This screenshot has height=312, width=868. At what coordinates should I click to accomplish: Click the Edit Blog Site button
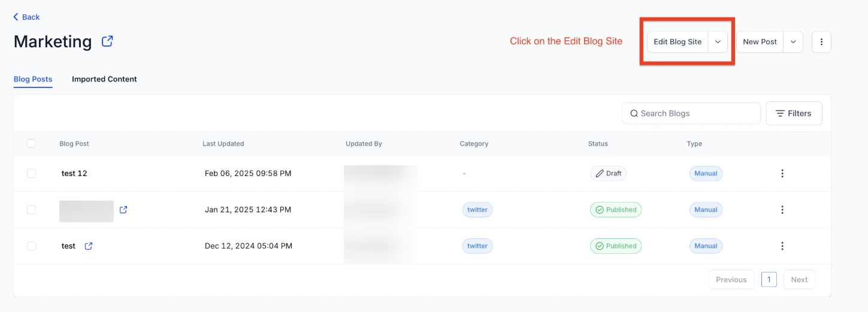tap(678, 42)
